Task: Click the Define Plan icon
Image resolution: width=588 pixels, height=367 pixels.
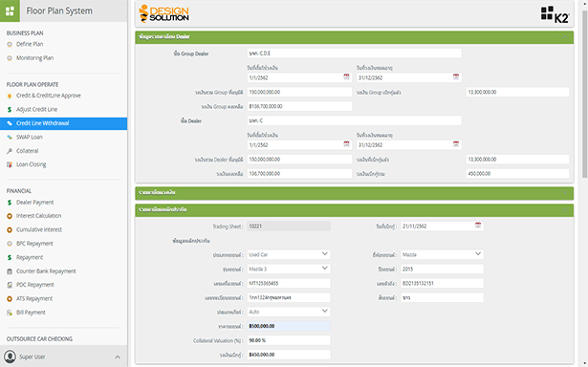Action: tap(10, 45)
